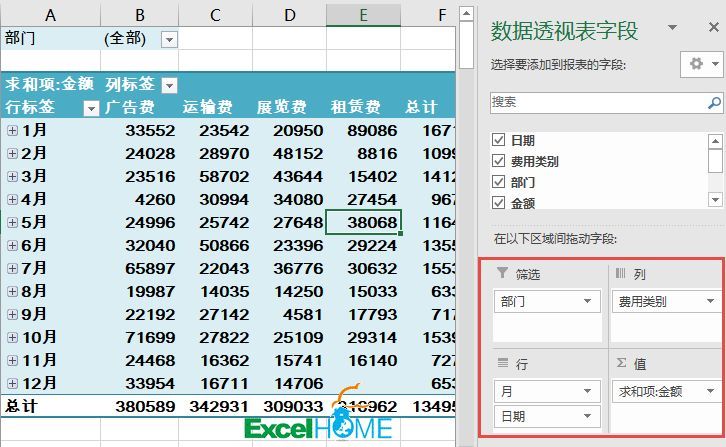Click the worksheet scroll up arrow

point(466,13)
